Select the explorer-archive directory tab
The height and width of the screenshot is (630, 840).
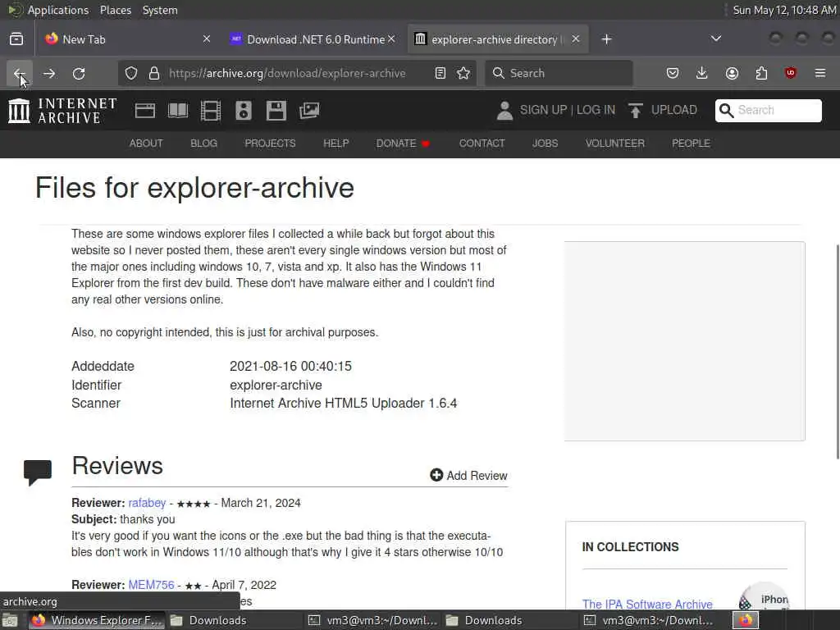click(x=489, y=39)
